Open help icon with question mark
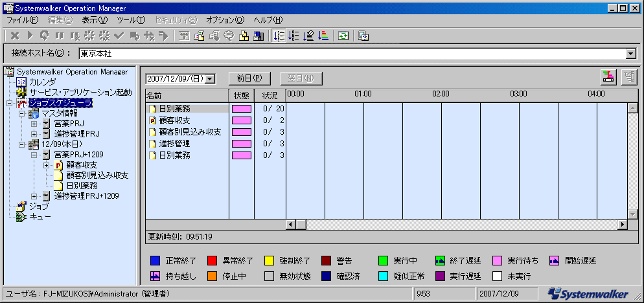644x303 pixels. pyautogui.click(x=363, y=36)
